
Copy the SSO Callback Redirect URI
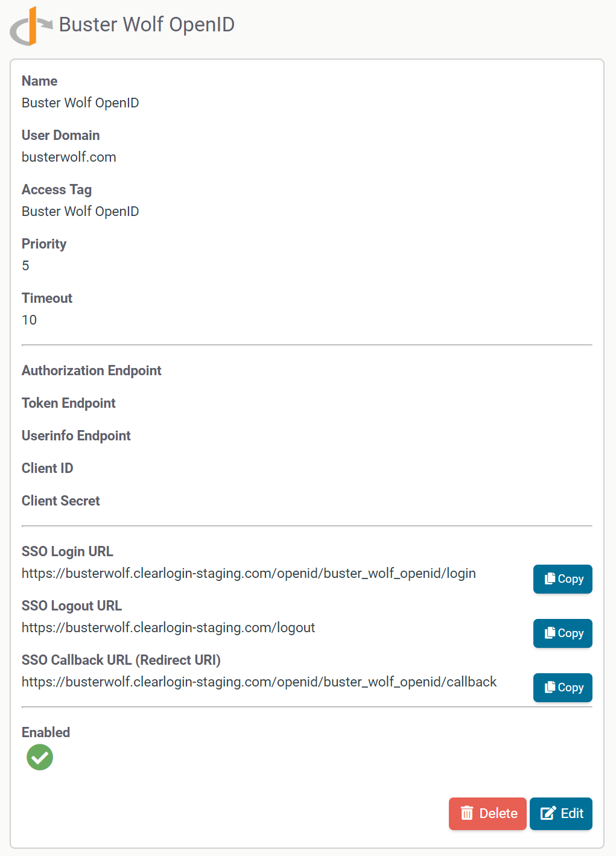pyautogui.click(x=562, y=688)
